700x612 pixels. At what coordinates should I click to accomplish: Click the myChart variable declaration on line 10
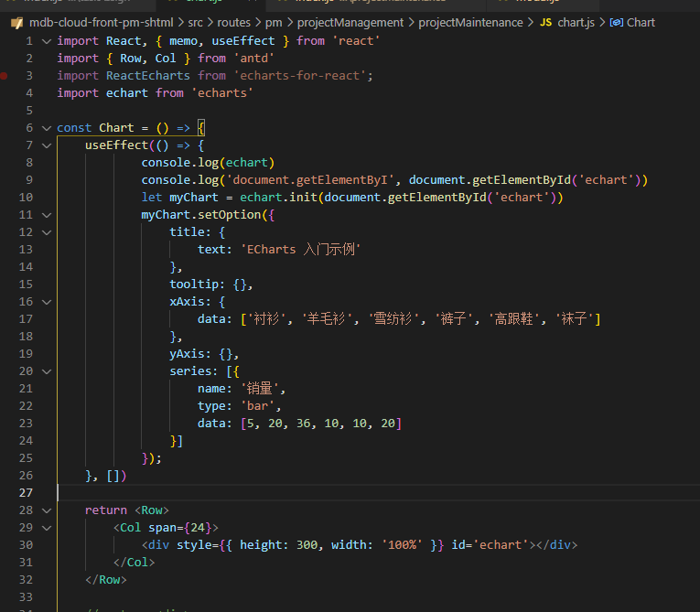point(194,198)
